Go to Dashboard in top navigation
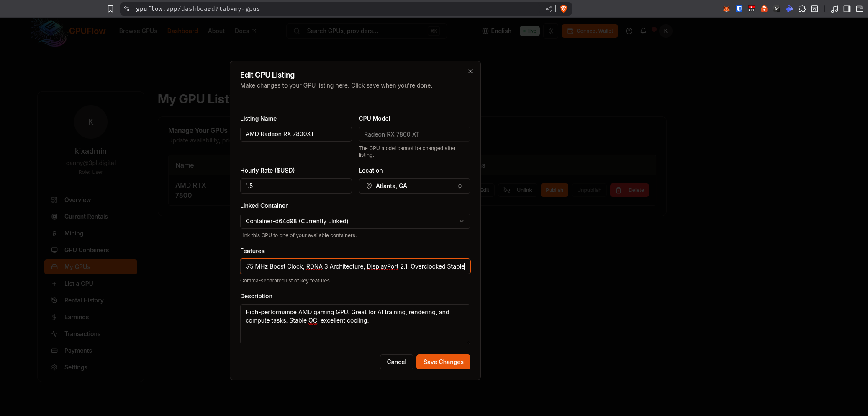Screen dimensions: 868x416 click(x=182, y=31)
